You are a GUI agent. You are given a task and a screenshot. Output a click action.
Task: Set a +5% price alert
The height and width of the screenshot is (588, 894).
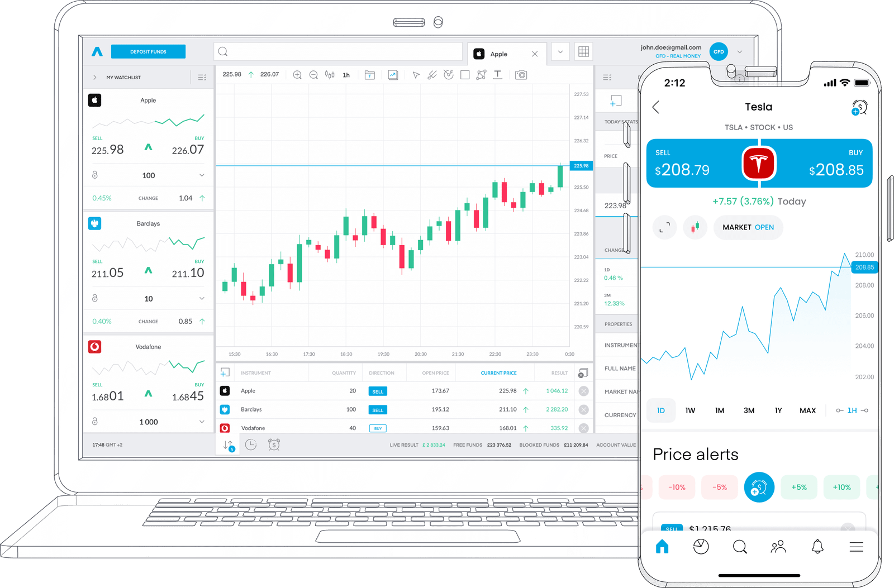point(799,487)
